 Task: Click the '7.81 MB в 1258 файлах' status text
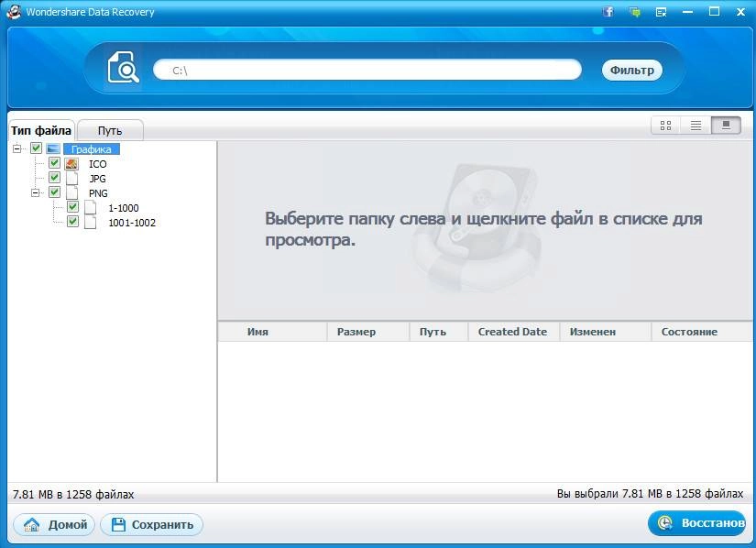[x=73, y=494]
